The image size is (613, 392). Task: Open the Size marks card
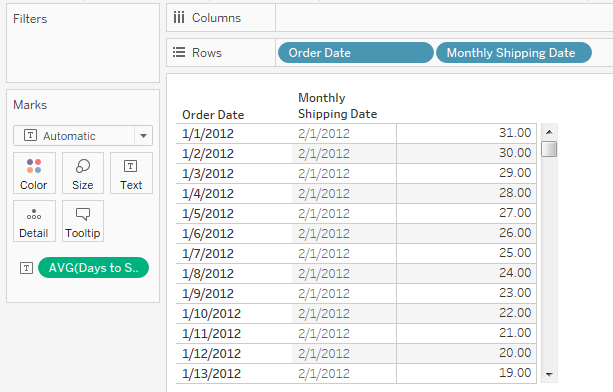[x=82, y=173]
